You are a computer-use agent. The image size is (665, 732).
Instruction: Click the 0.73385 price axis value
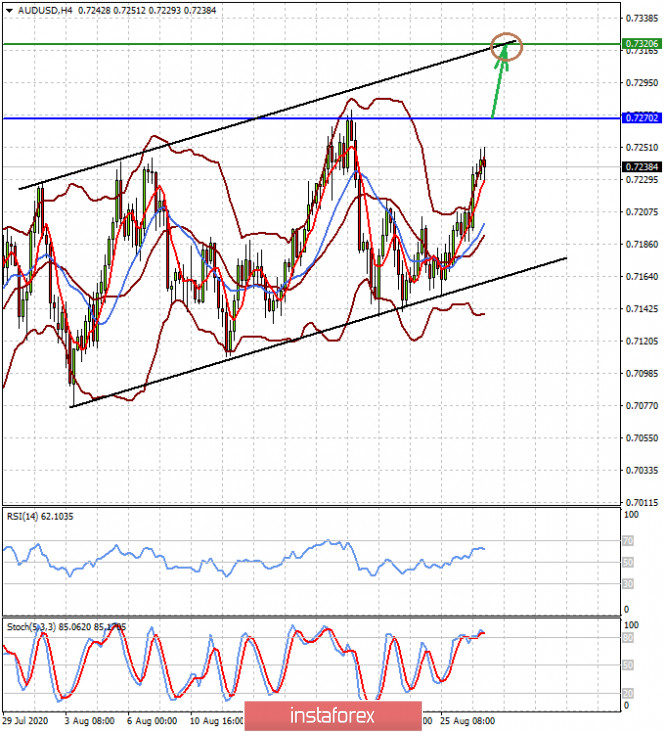(641, 19)
